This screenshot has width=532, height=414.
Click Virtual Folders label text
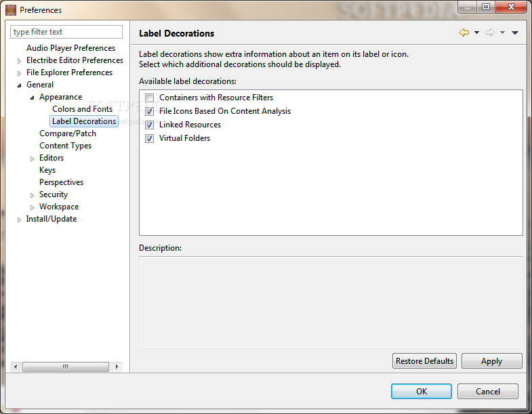coord(184,138)
